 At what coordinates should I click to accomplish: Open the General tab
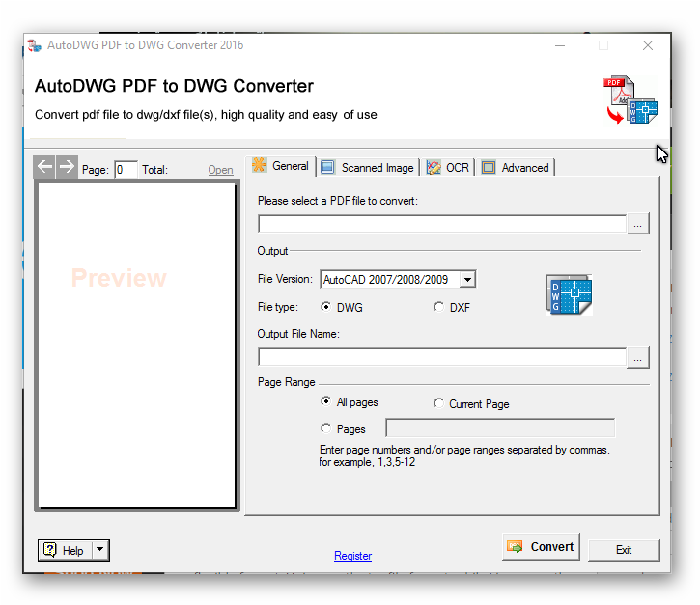click(281, 166)
